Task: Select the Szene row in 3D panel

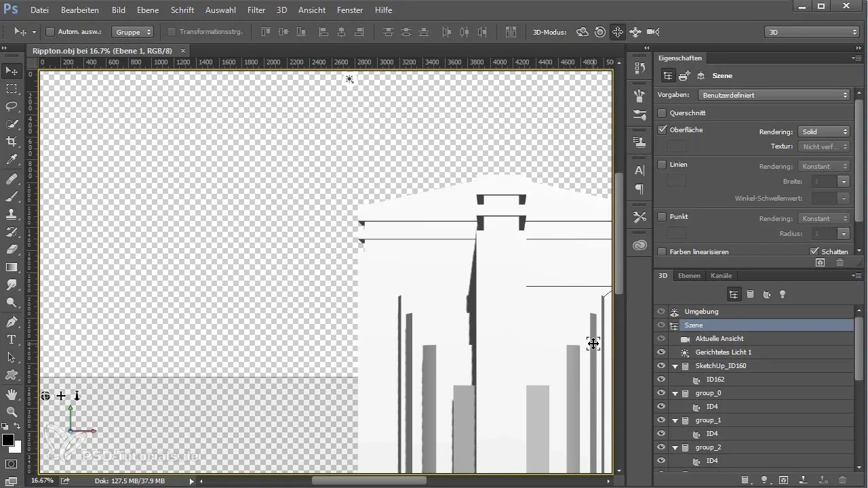Action: pyautogui.click(x=753, y=325)
